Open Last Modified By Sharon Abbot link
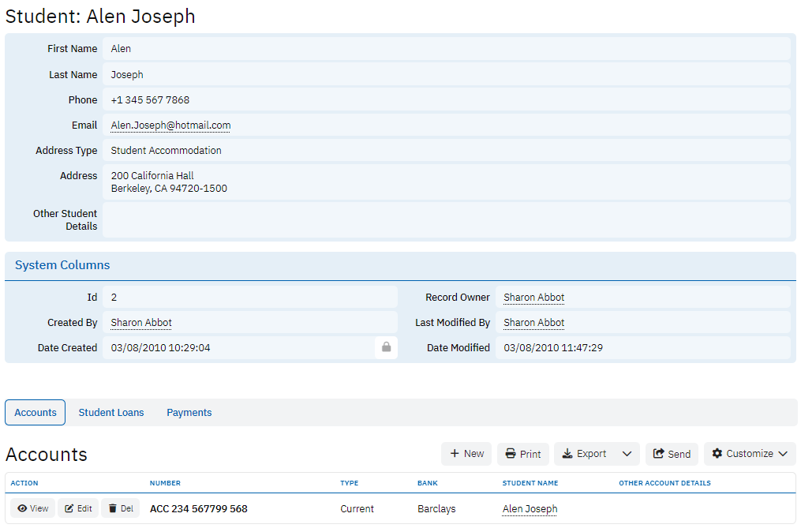 (x=533, y=323)
